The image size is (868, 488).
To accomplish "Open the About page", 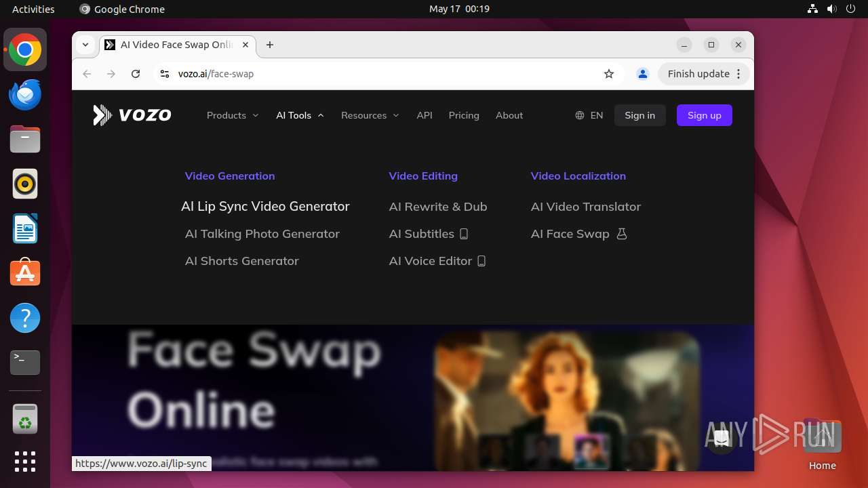I will click(x=509, y=115).
